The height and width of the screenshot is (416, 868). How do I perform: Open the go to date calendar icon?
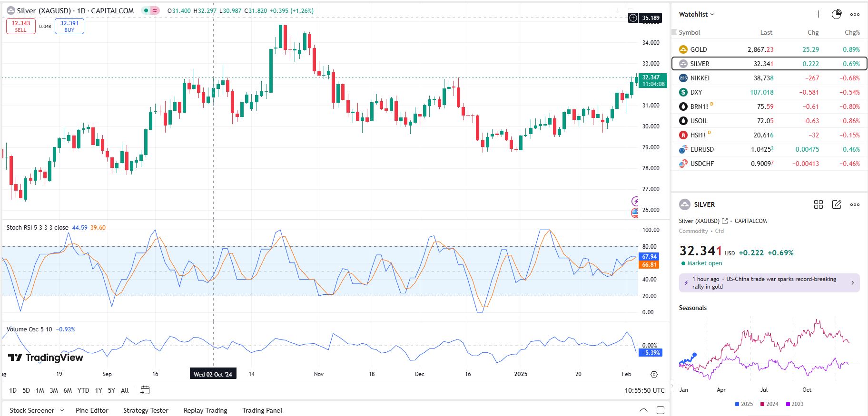(145, 390)
